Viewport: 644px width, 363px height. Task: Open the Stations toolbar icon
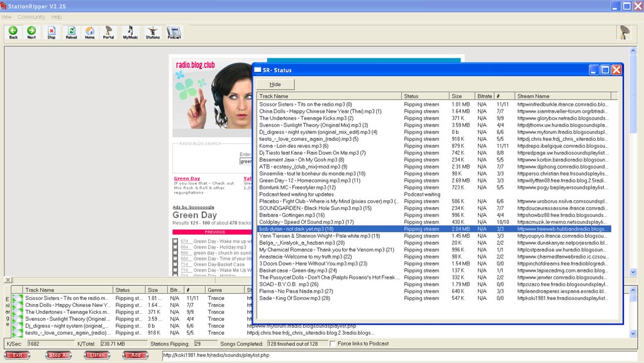click(152, 33)
